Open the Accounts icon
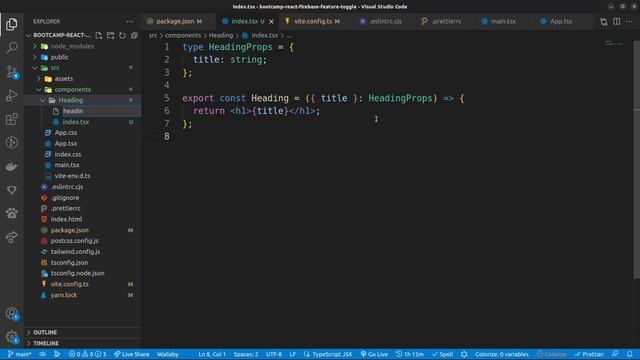The image size is (640, 360). [11, 313]
